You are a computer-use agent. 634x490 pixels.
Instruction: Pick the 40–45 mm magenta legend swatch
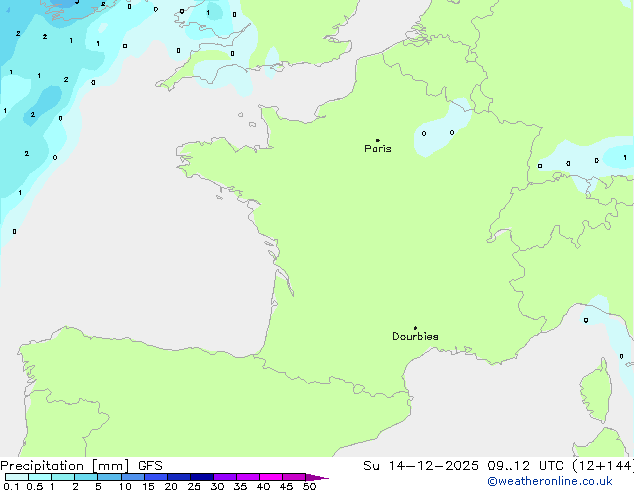271,477
